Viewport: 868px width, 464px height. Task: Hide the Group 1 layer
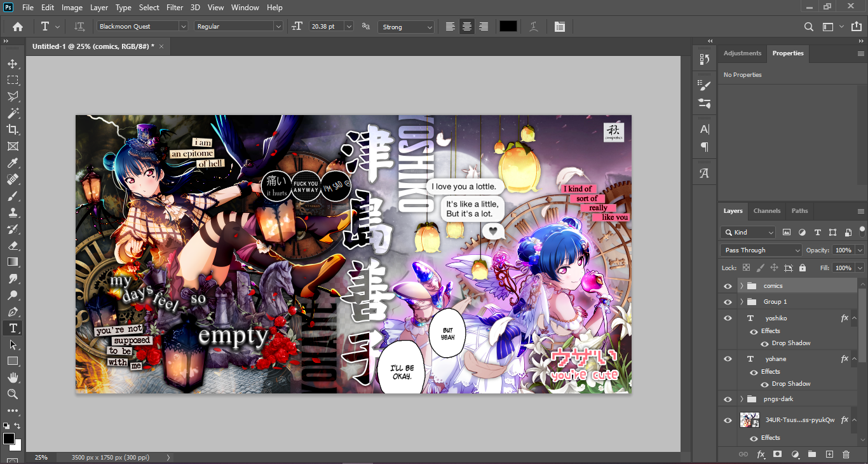pos(728,302)
